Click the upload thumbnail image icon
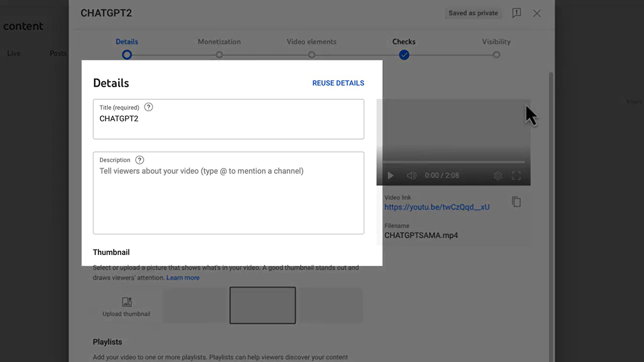Image resolution: width=644 pixels, height=362 pixels. (127, 302)
